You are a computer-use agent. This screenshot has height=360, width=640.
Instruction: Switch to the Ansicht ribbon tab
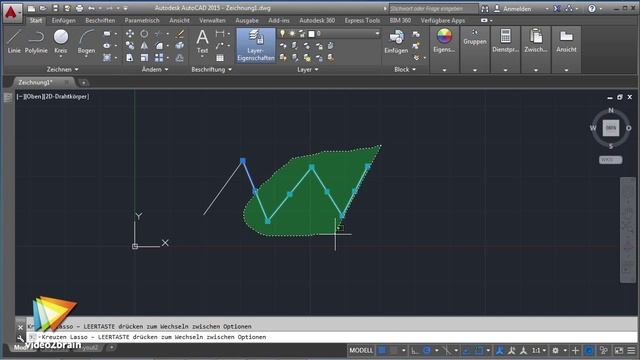point(179,20)
